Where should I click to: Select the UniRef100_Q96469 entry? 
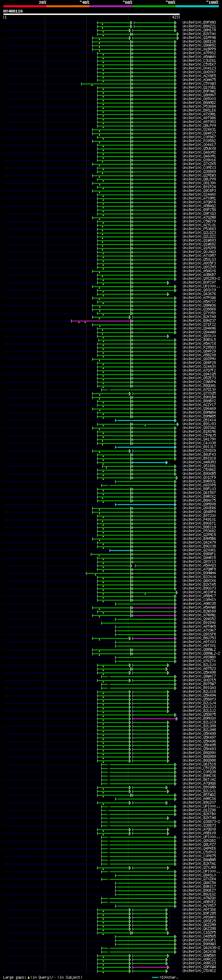pos(199,408)
